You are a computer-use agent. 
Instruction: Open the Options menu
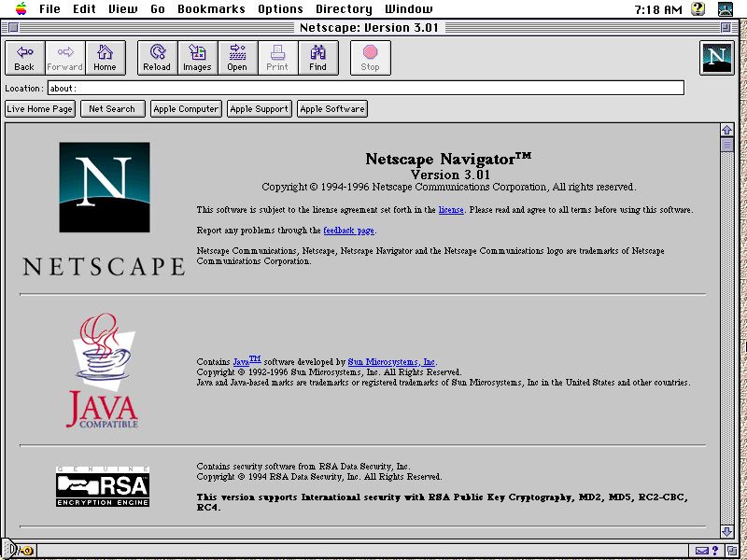coord(280,8)
